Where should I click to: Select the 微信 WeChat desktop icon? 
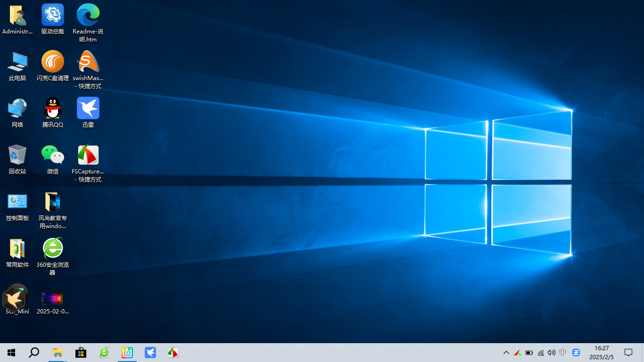(x=53, y=159)
